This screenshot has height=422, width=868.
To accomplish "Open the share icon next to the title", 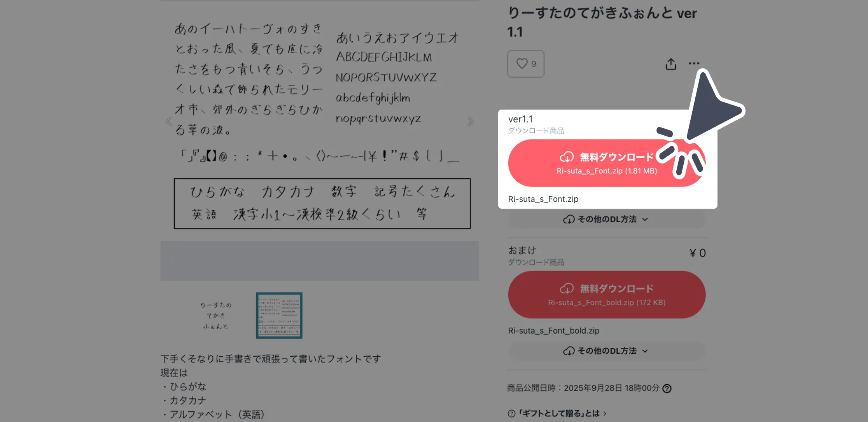I will 670,63.
